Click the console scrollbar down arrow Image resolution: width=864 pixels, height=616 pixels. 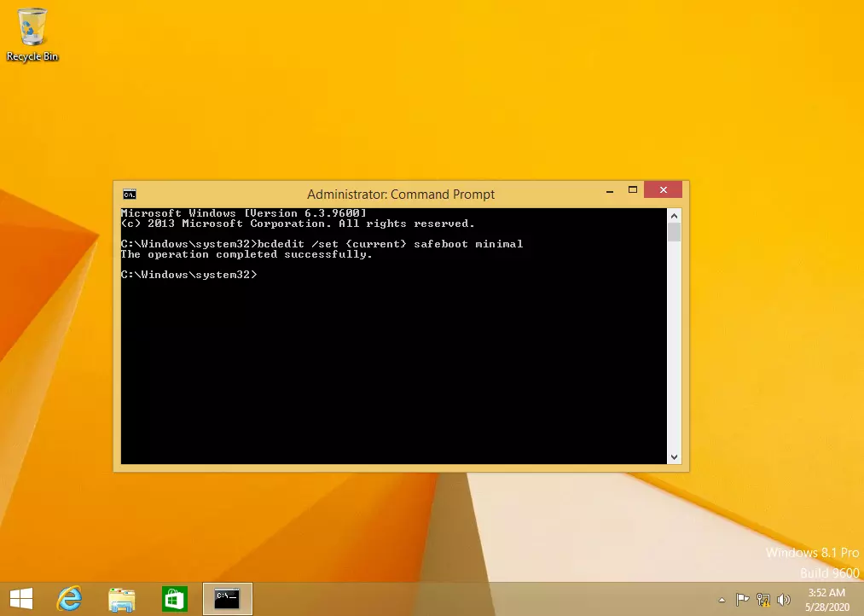click(674, 457)
